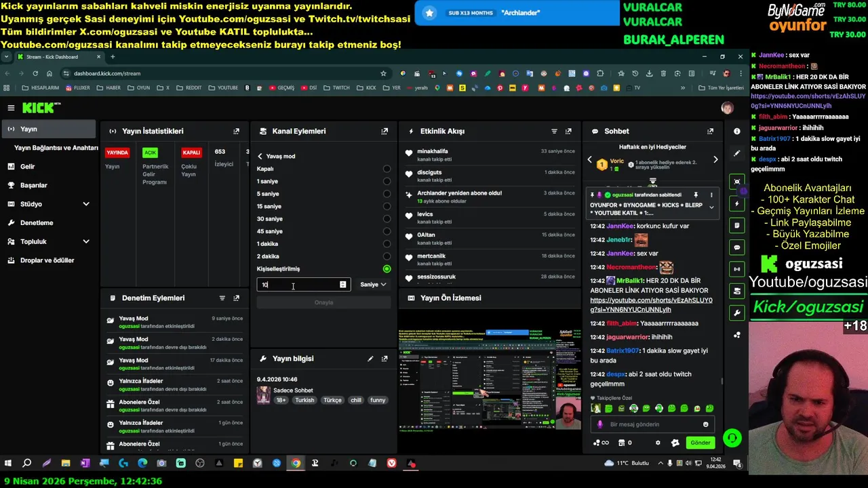Viewport: 868px width, 488px height.
Task: Pop out the Etkinlik Akışı panel
Action: point(568,131)
